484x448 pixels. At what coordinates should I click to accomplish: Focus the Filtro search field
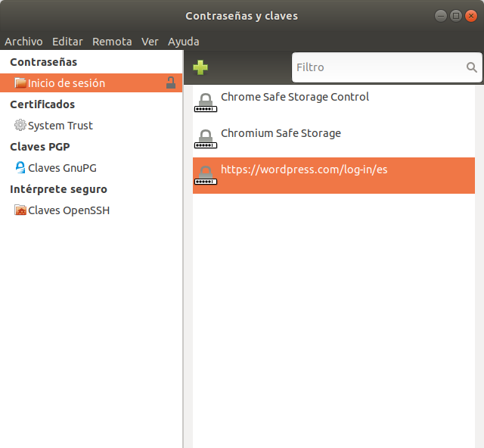click(x=378, y=67)
